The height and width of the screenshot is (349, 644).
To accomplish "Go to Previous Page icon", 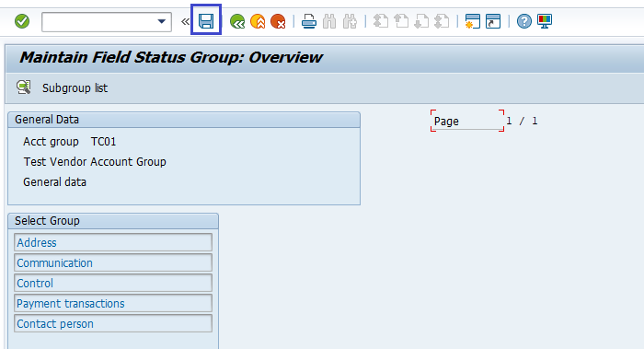I will 401,21.
